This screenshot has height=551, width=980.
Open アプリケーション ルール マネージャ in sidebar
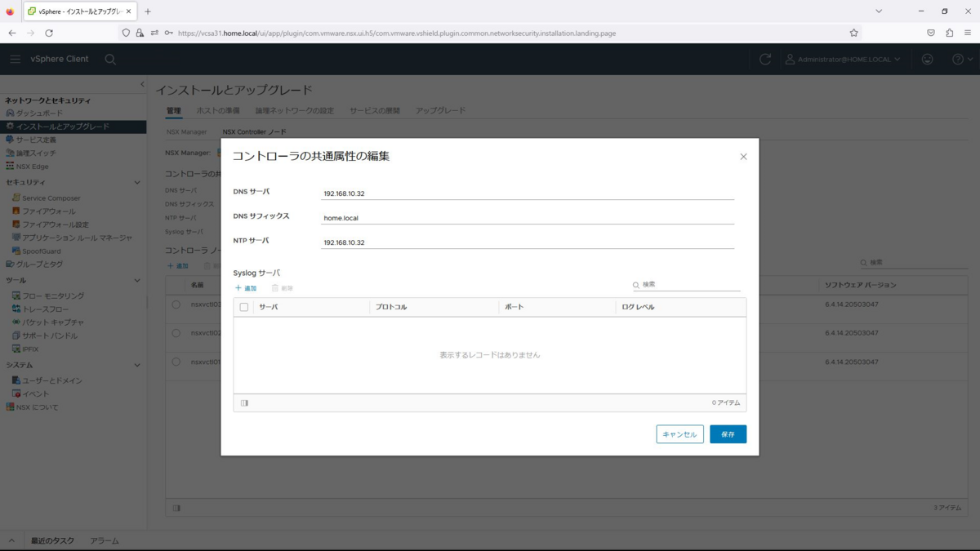(77, 238)
